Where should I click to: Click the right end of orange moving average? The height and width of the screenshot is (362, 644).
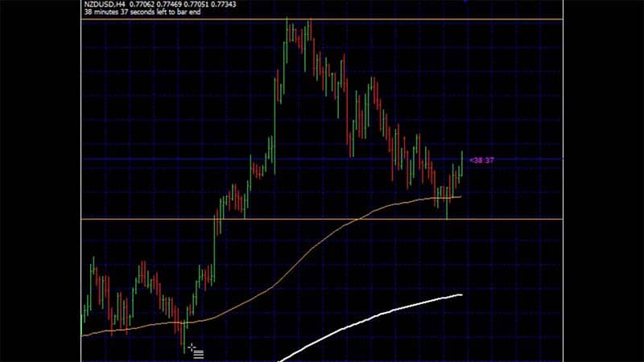point(460,195)
